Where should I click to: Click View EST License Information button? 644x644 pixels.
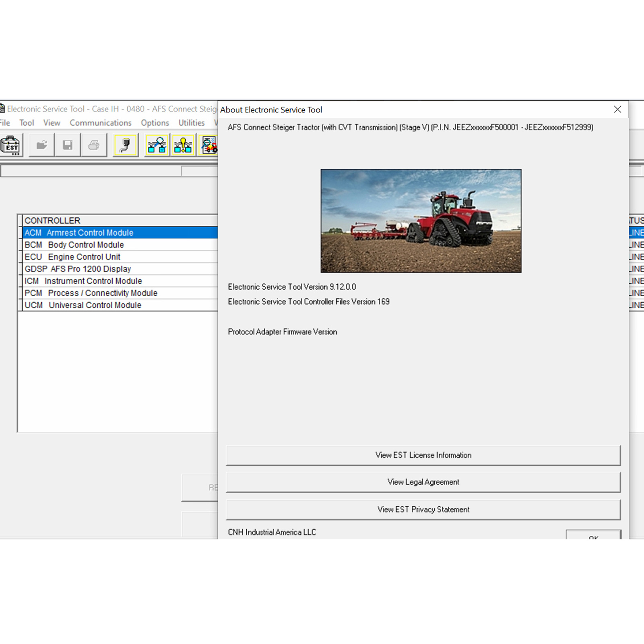pyautogui.click(x=423, y=455)
